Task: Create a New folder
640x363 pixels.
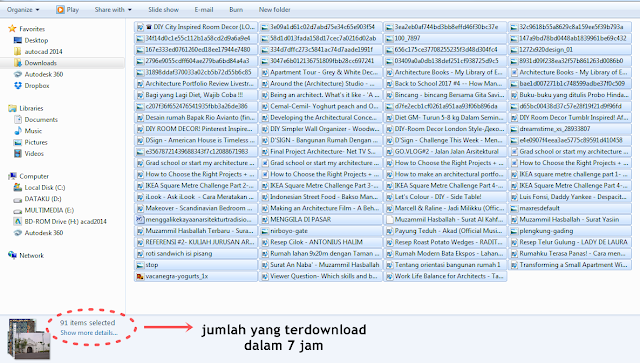Action: tap(275, 9)
